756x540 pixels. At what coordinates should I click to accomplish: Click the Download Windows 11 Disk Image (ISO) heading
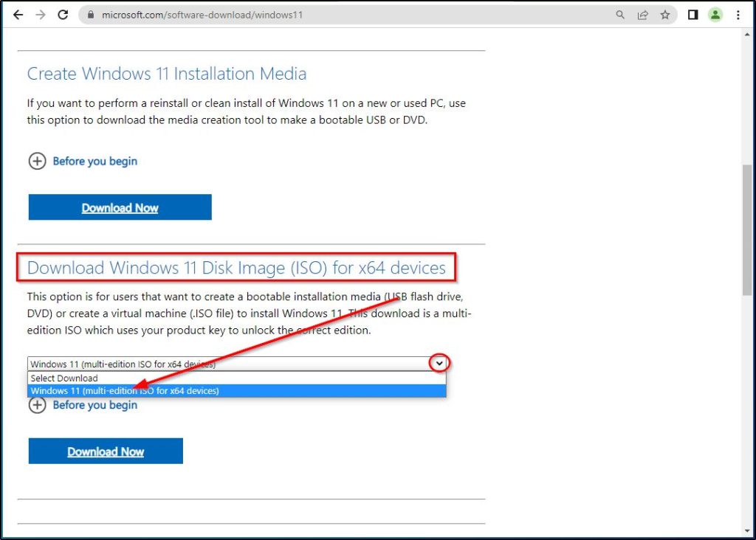236,268
